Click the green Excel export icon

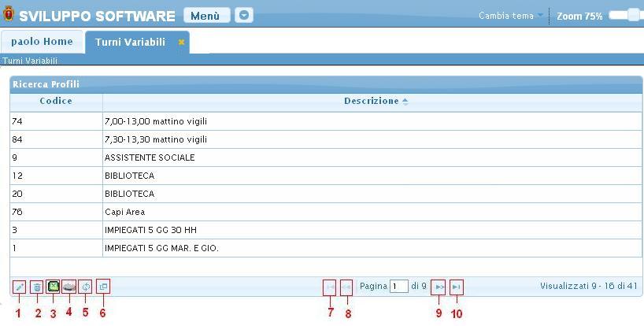click(x=54, y=287)
